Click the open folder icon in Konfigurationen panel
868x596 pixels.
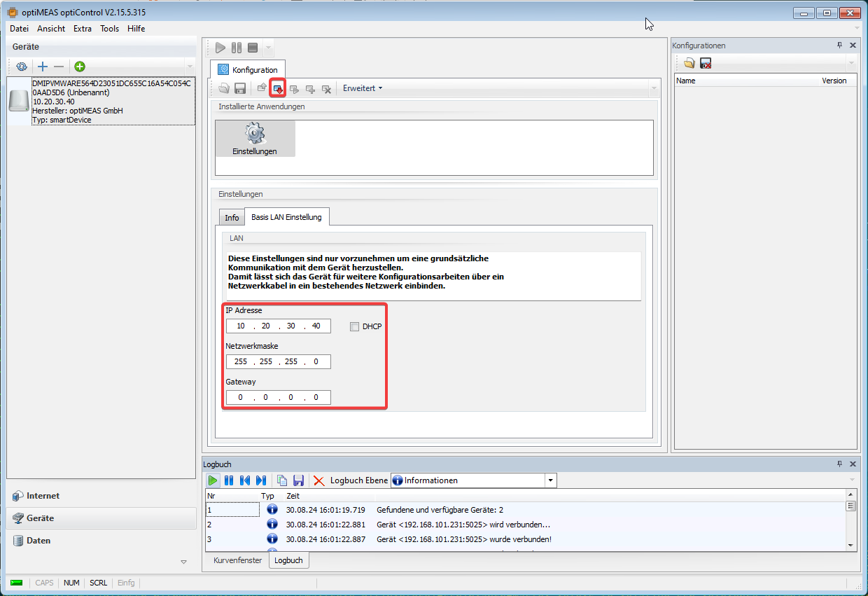point(689,64)
